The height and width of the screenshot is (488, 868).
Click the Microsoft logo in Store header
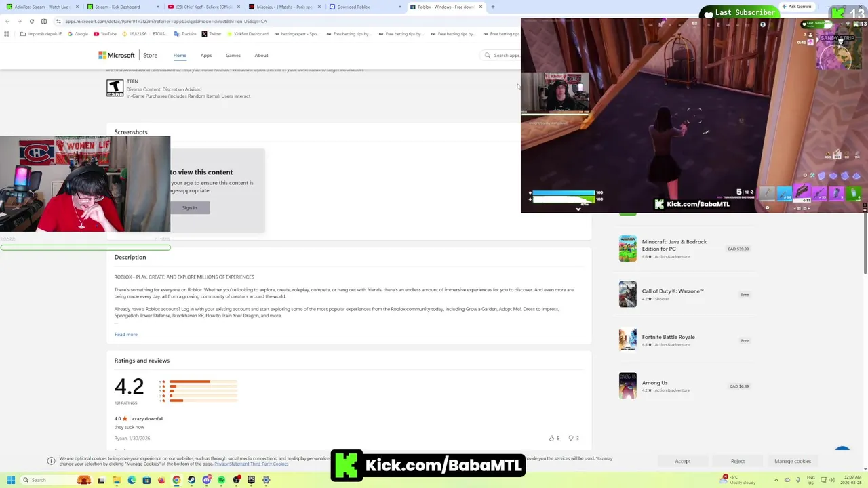click(116, 55)
